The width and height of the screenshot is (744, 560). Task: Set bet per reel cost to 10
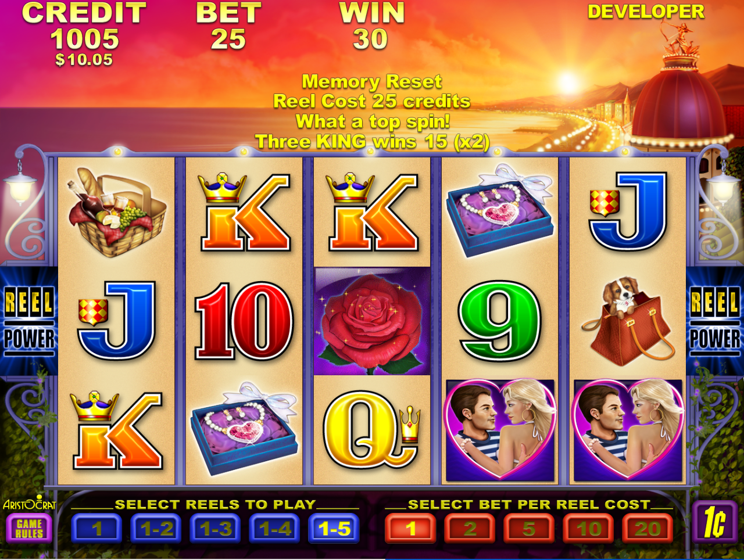tap(589, 529)
